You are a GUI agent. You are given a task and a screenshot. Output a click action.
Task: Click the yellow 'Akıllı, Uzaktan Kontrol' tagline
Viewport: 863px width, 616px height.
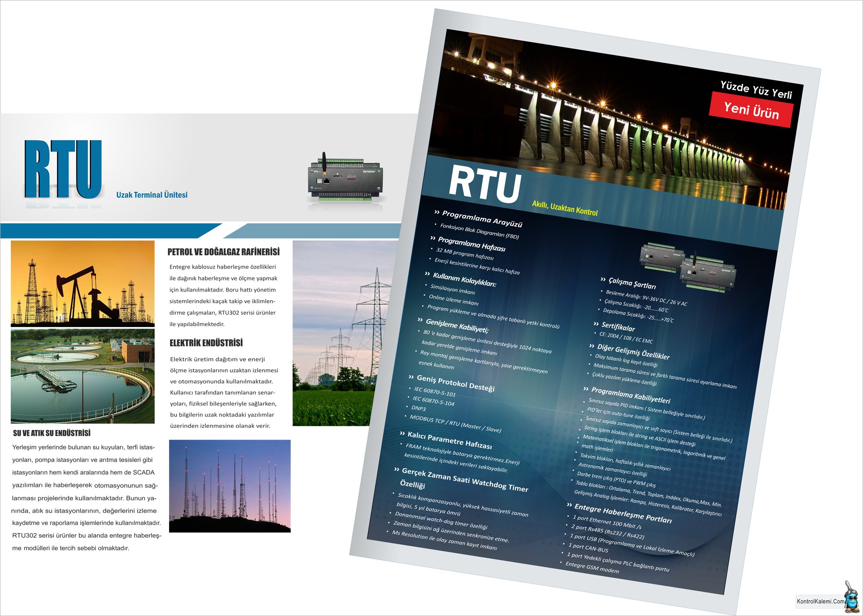(564, 208)
